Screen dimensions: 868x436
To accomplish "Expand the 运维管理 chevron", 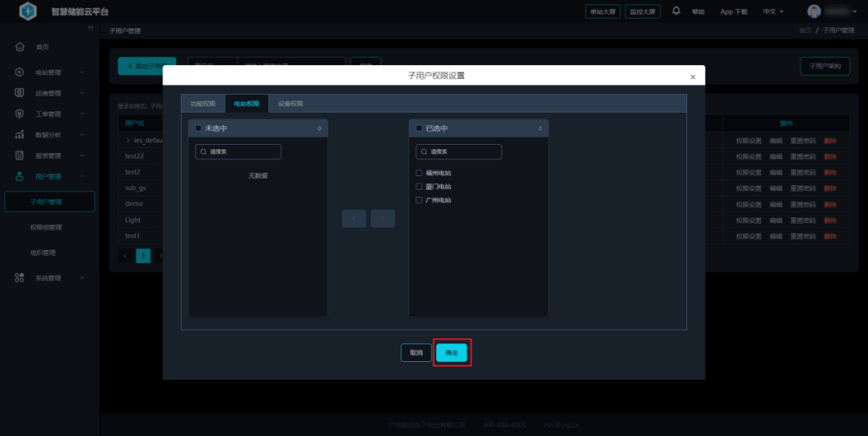I will (x=82, y=93).
